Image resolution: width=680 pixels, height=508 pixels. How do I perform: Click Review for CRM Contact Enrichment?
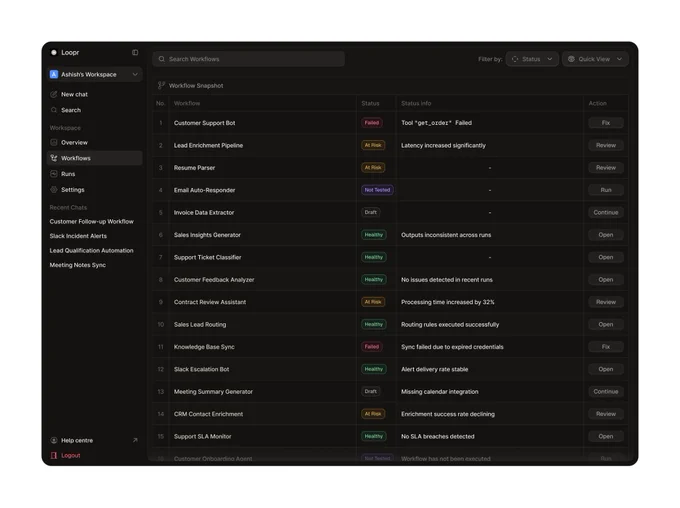click(606, 414)
